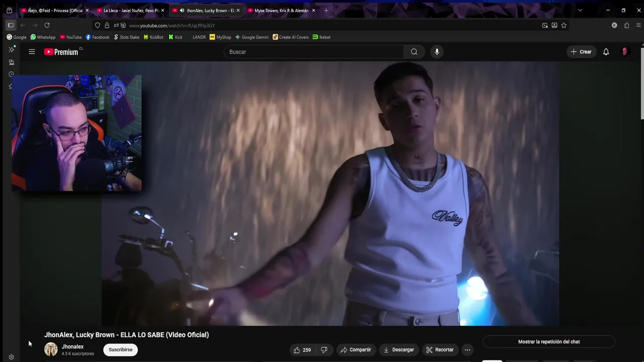Image resolution: width=644 pixels, height=362 pixels.
Task: Open a new browser tab
Action: click(x=326, y=10)
